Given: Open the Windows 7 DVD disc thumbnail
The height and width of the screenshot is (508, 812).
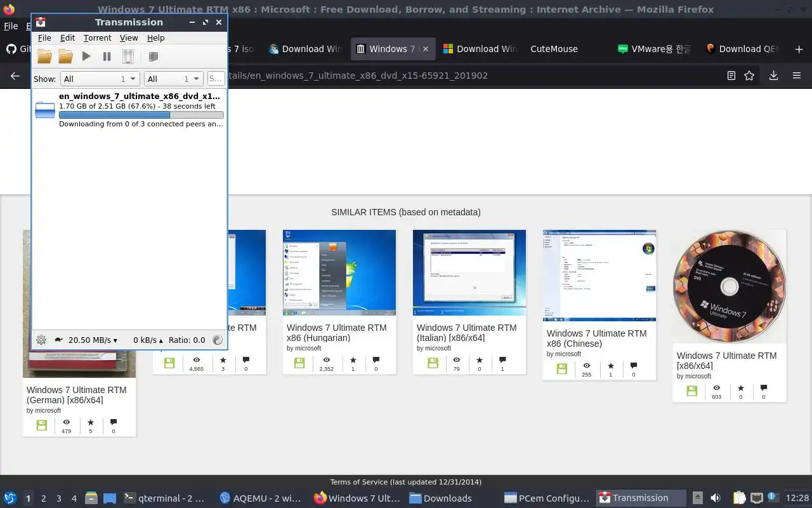Looking at the screenshot, I should (730, 286).
